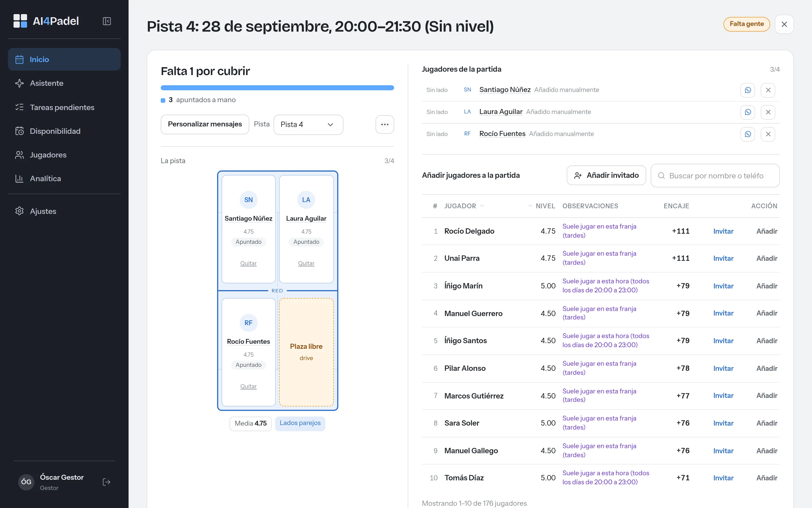
Task: Remove Santiago Núñez with the X icon
Action: [768, 90]
